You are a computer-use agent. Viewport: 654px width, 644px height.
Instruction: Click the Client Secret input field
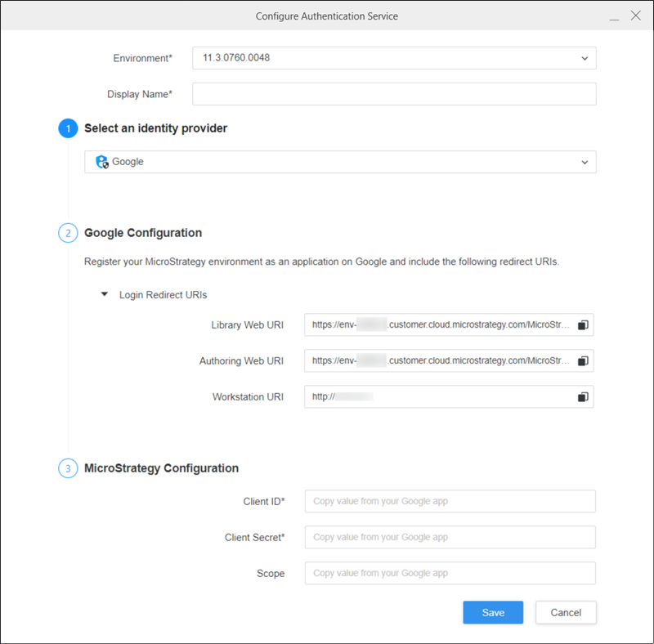[x=450, y=537]
